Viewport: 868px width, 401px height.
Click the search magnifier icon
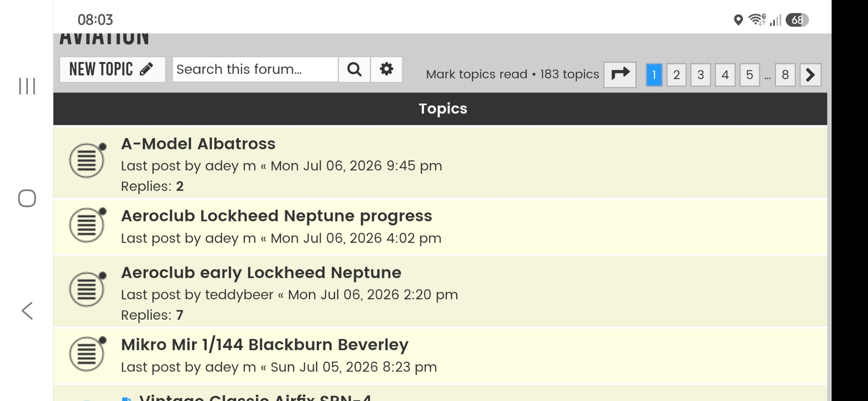pyautogui.click(x=354, y=69)
